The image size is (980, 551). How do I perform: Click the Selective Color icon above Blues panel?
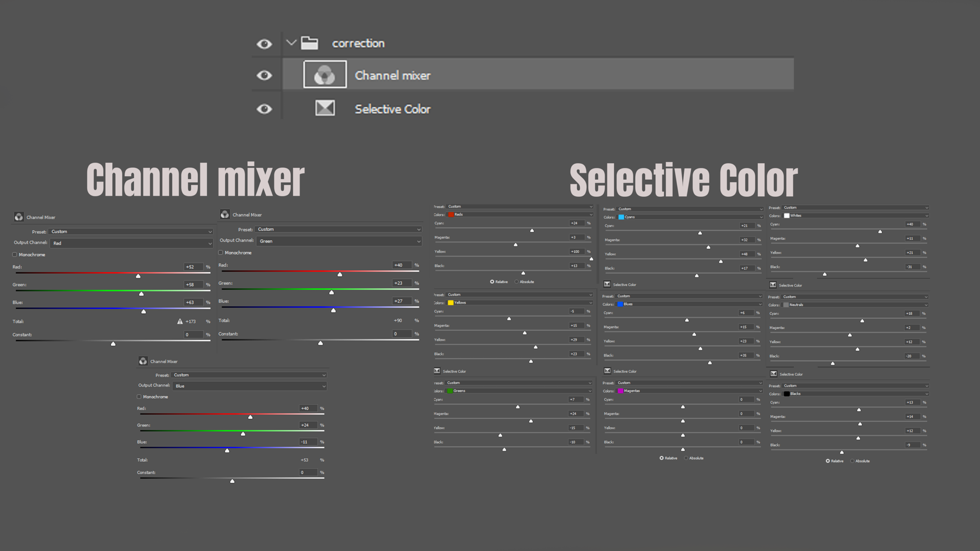pos(607,284)
